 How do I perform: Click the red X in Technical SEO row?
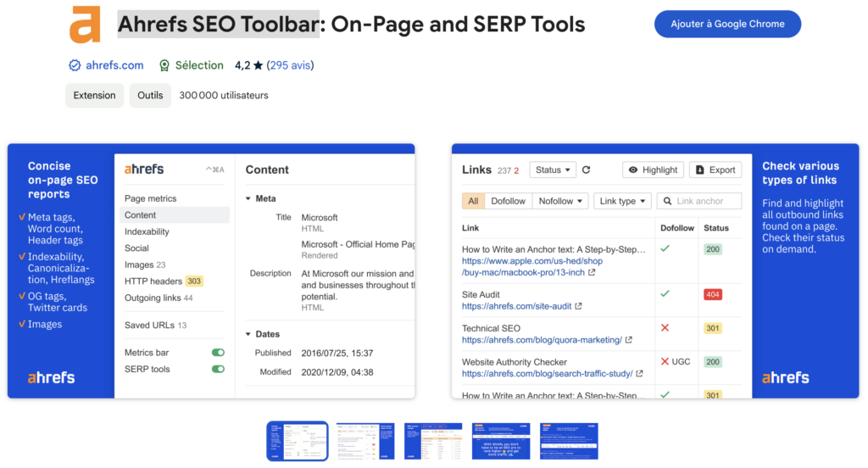(x=665, y=328)
